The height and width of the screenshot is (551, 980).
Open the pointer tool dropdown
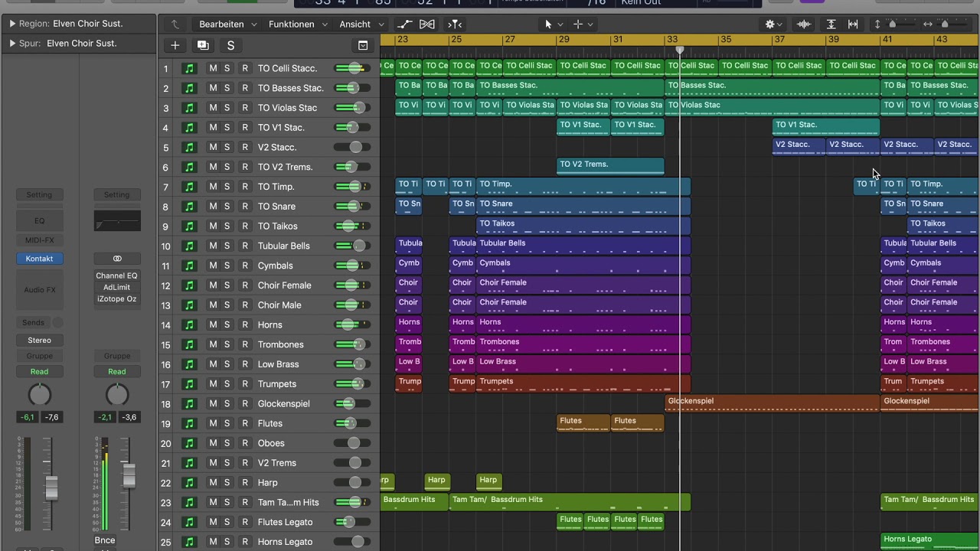point(553,24)
